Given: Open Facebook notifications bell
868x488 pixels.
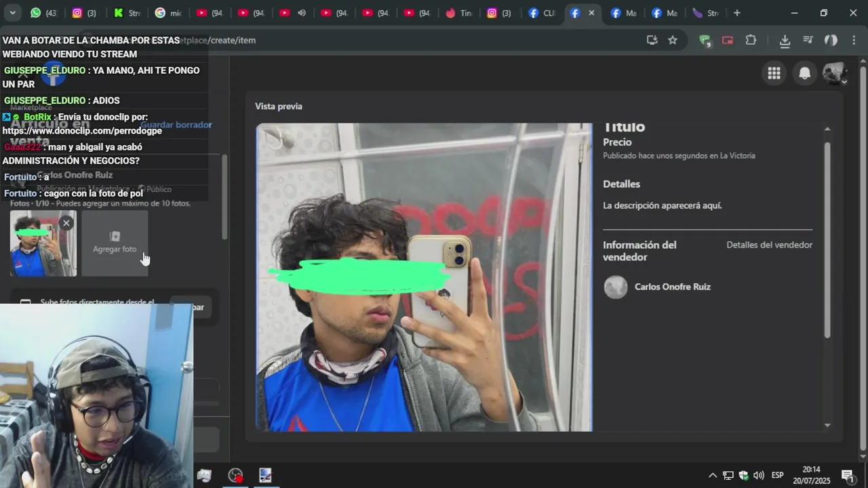Looking at the screenshot, I should coord(804,73).
